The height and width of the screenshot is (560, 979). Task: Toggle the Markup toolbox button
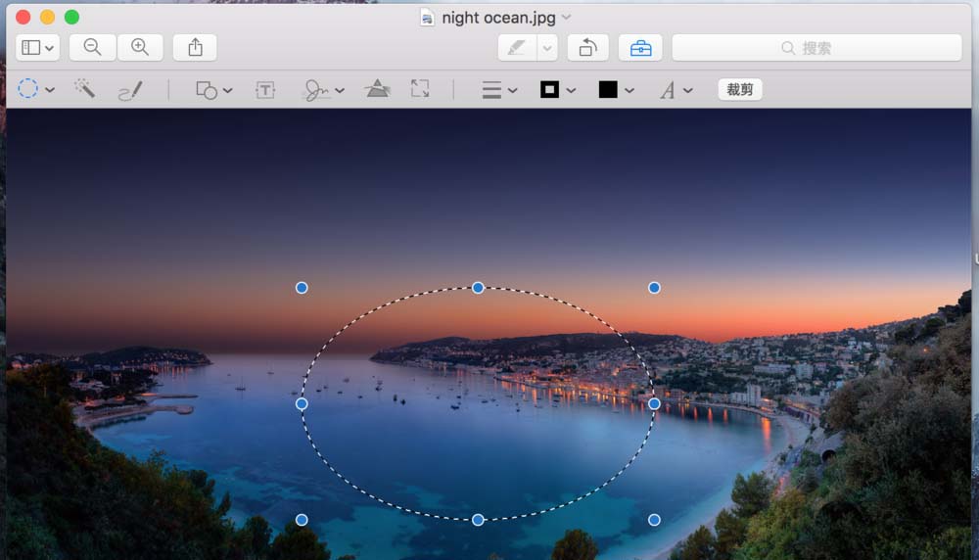[x=640, y=47]
